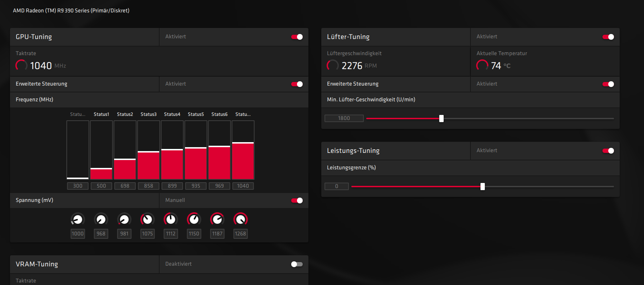Click the 1268 mV voltage field
Viewport: 644px width, 285px height.
point(240,234)
